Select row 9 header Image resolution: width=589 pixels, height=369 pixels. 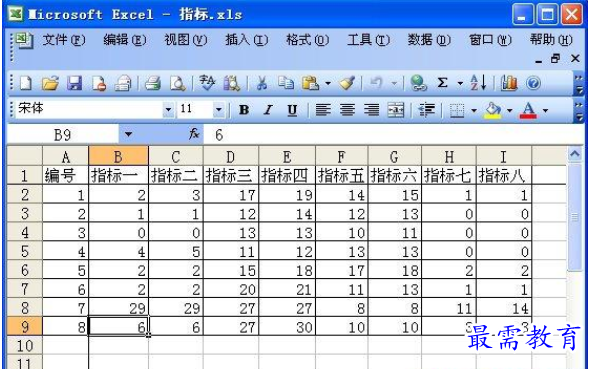pyautogui.click(x=25, y=326)
